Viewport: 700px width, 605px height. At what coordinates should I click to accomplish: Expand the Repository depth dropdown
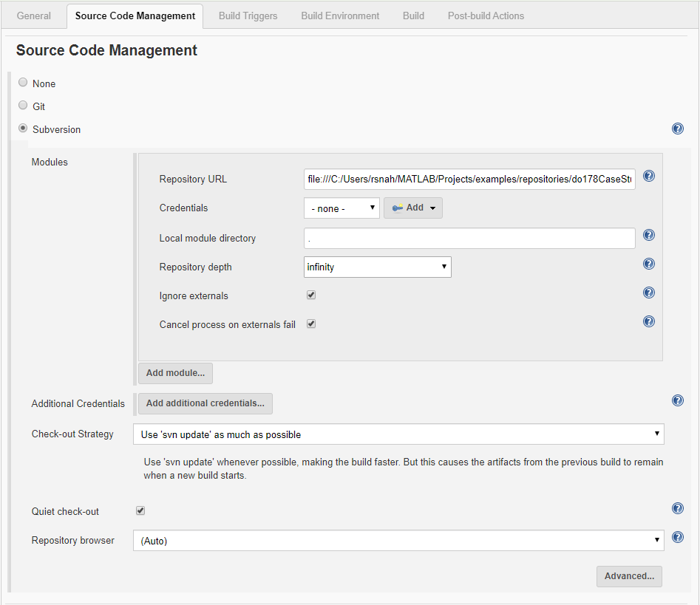[377, 267]
